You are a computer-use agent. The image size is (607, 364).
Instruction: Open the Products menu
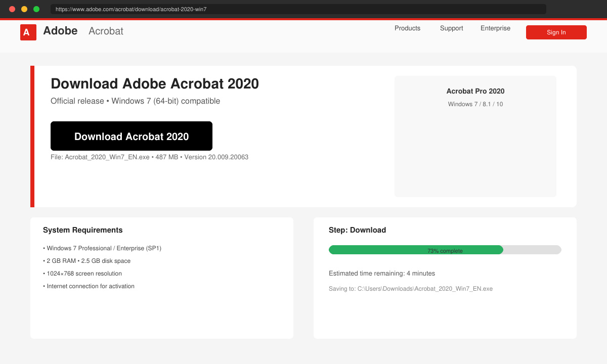point(407,28)
